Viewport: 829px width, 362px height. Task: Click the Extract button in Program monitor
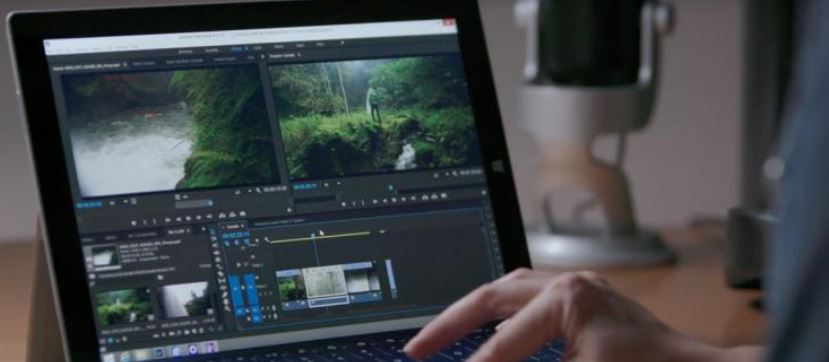point(434,197)
